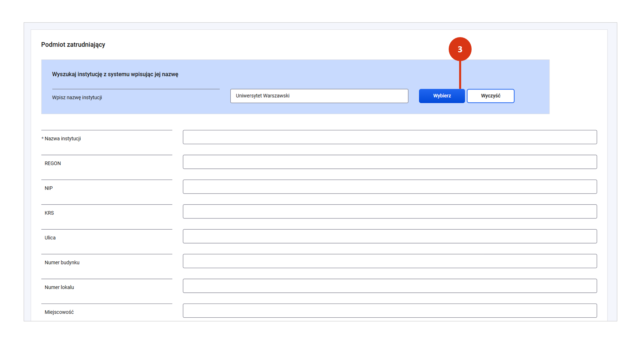644x339 pixels.
Task: Focus the Nazwa instytucji input field
Action: click(389, 137)
